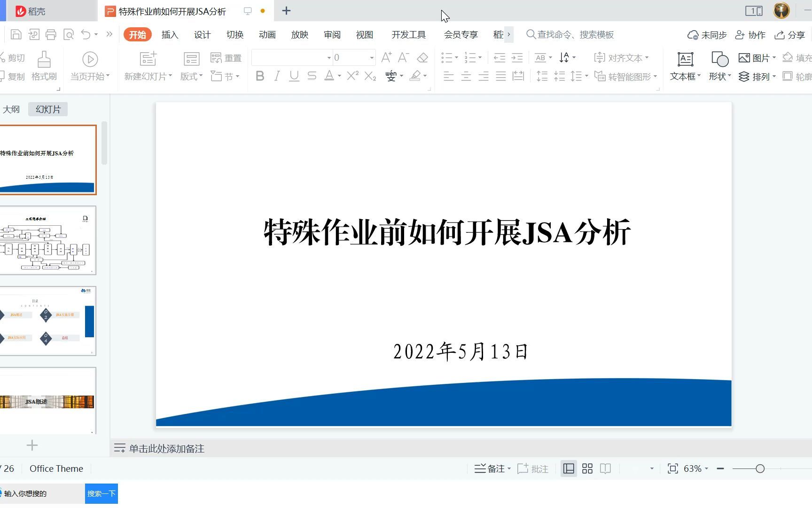
Task: Start slideshow from current slide icon
Action: click(90, 59)
